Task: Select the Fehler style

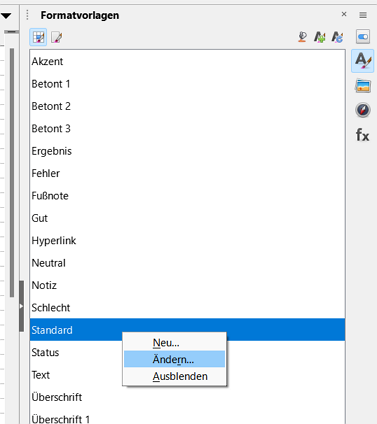Action: pyautogui.click(x=187, y=173)
